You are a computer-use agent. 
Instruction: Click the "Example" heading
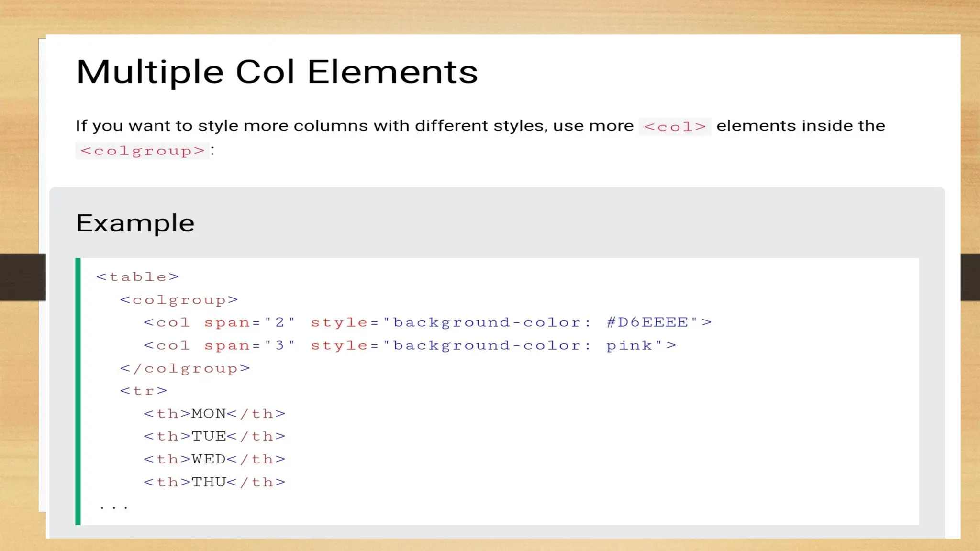point(135,223)
